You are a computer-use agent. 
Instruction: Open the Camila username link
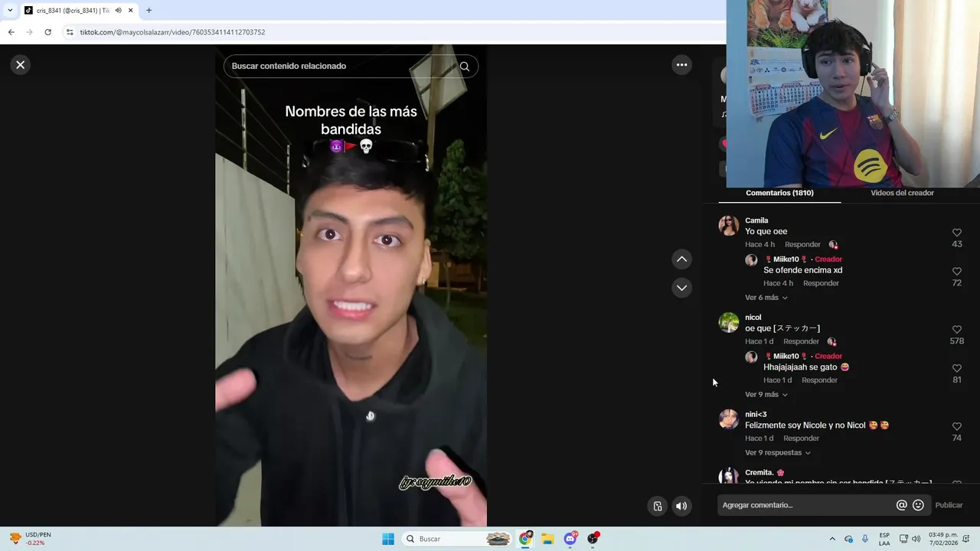(756, 220)
